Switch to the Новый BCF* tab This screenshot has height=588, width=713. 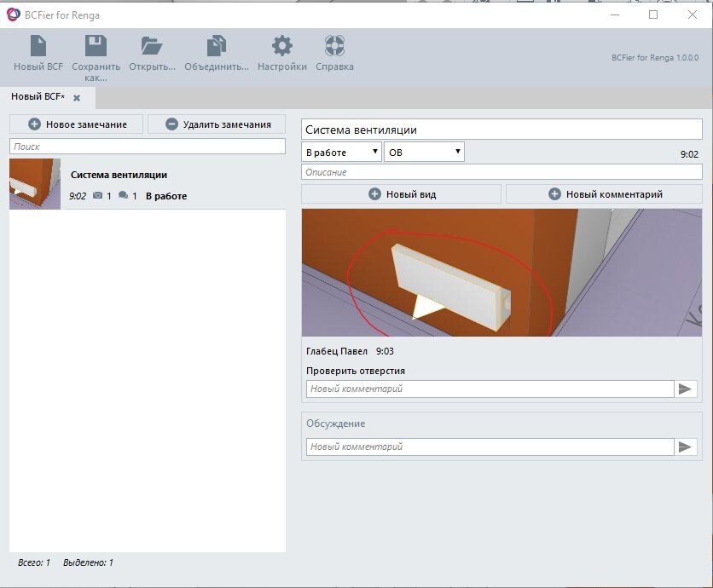tap(38, 96)
